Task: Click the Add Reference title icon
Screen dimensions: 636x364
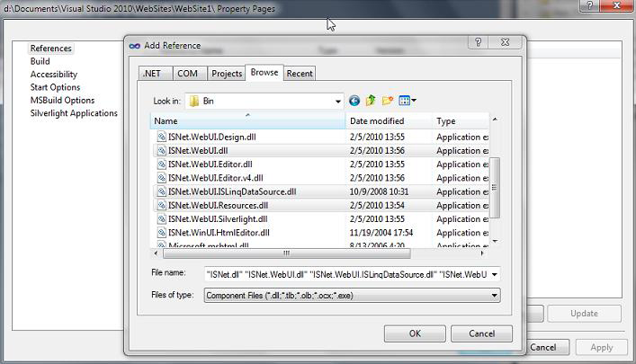Action: (135, 46)
